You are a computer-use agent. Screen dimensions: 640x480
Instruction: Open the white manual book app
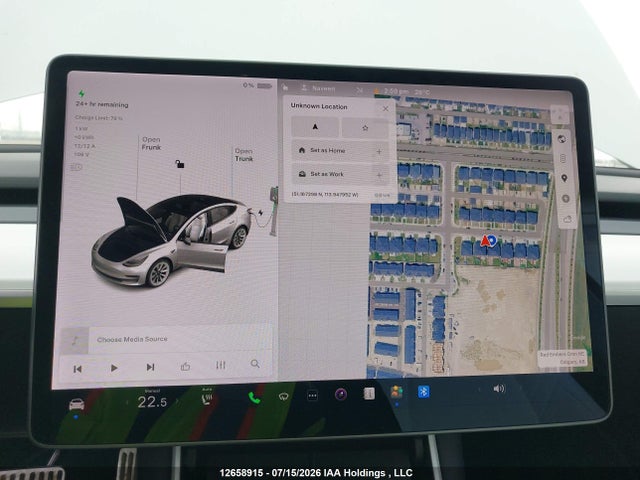pyautogui.click(x=369, y=393)
